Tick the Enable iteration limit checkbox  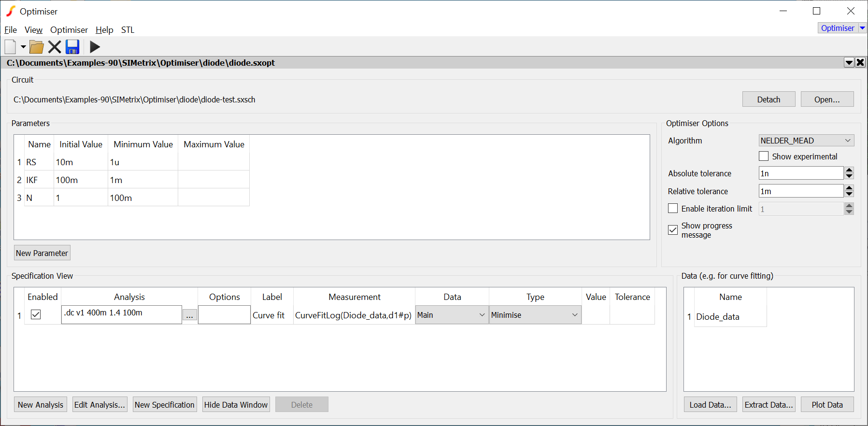(x=673, y=208)
